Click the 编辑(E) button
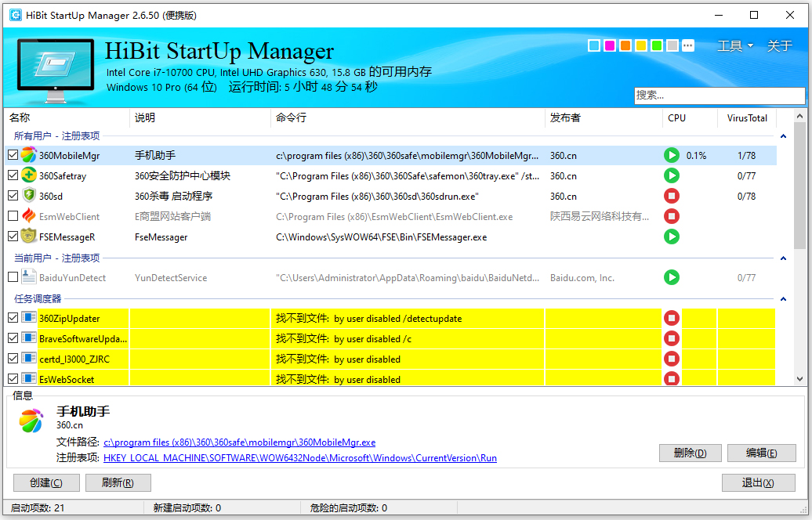Image resolution: width=812 pixels, height=520 pixels. [762, 453]
